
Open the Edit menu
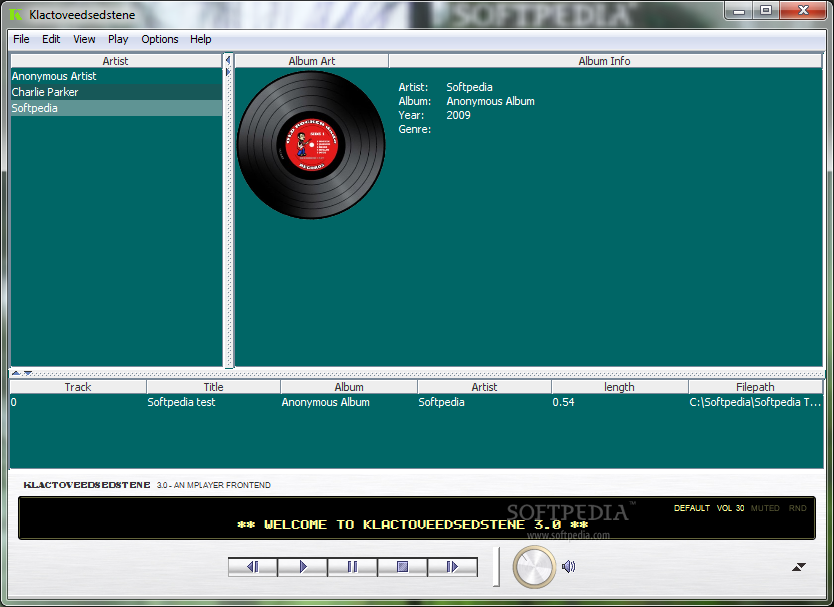[51, 39]
